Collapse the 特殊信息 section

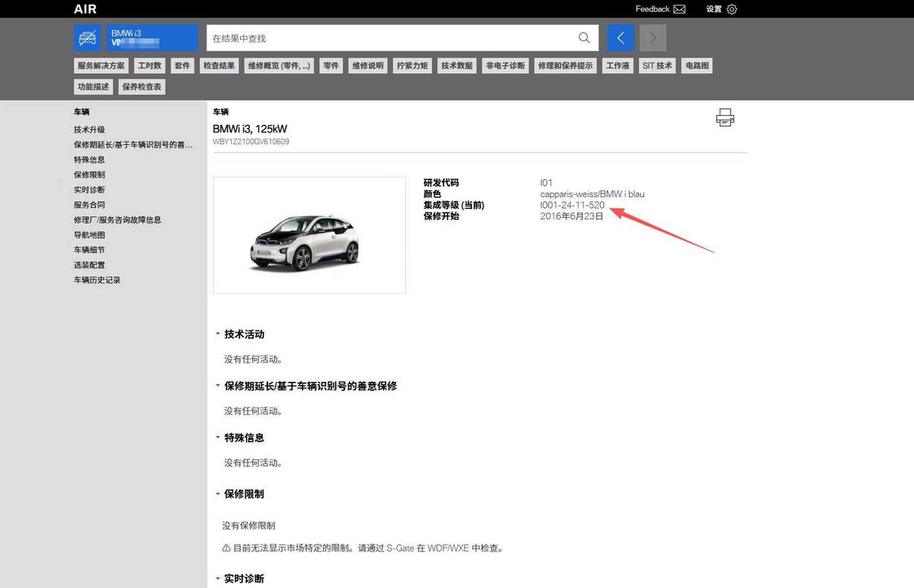pyautogui.click(x=218, y=438)
